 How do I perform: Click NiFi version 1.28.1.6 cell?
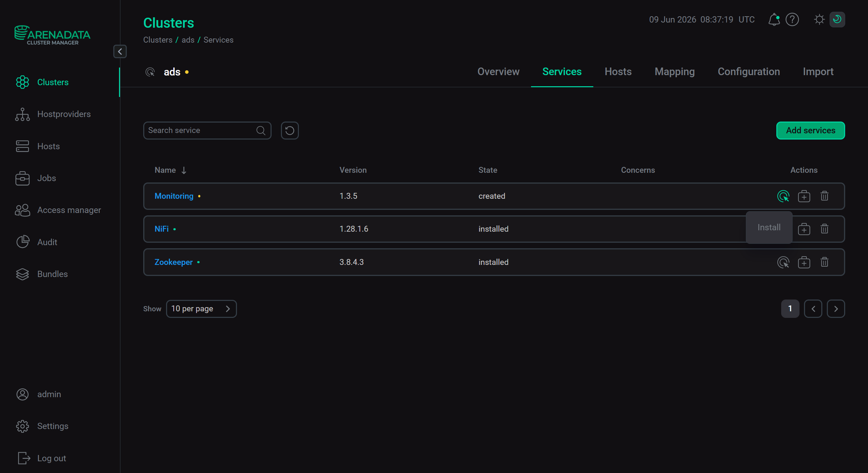coord(354,229)
